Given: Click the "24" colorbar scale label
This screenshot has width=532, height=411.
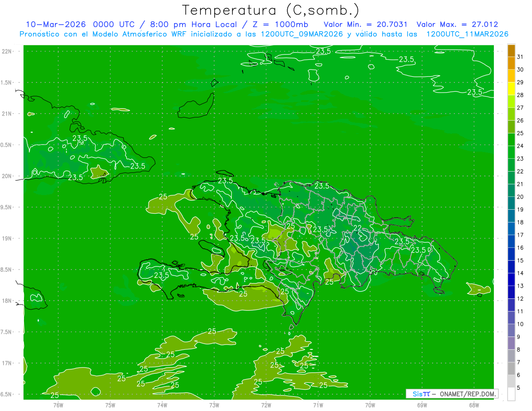Looking at the screenshot, I should (520, 146).
